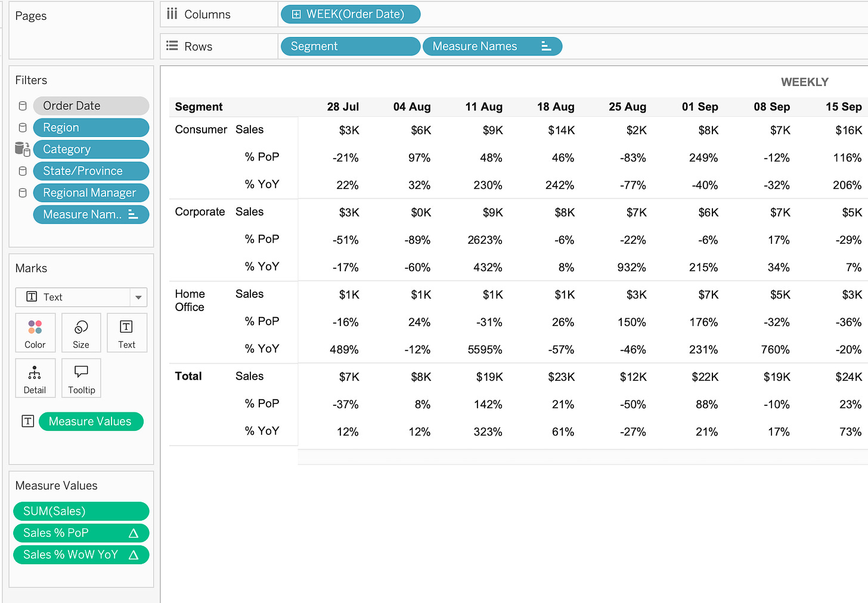Image resolution: width=868 pixels, height=603 pixels.
Task: Open the Color marks card
Action: (x=35, y=333)
